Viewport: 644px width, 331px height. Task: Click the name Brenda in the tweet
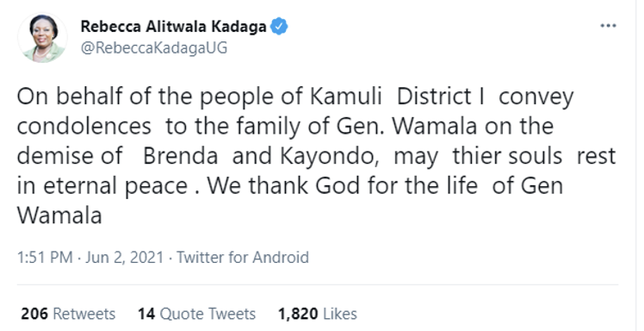(180, 156)
